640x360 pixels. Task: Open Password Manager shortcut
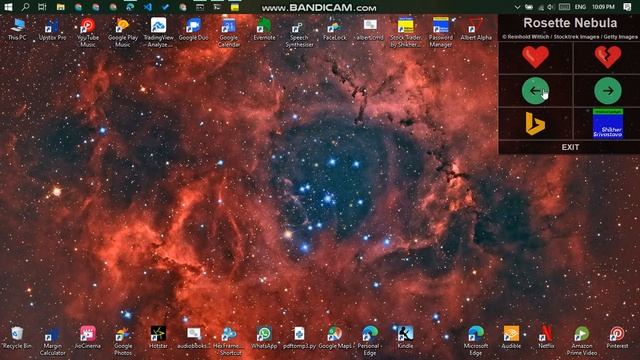point(440,32)
